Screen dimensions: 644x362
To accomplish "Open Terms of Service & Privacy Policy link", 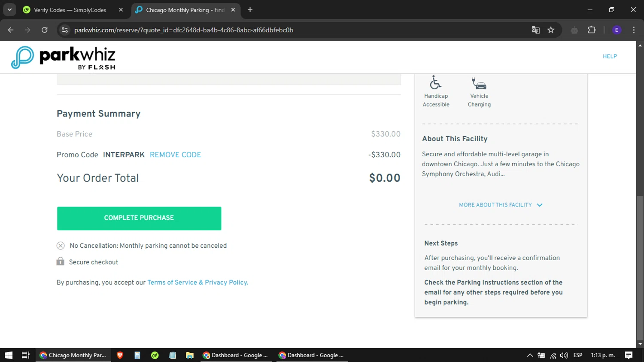I will point(197,283).
